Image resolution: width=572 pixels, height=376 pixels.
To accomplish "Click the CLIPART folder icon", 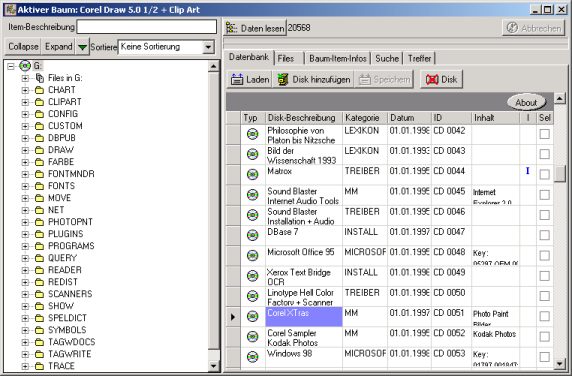I will 39,102.
